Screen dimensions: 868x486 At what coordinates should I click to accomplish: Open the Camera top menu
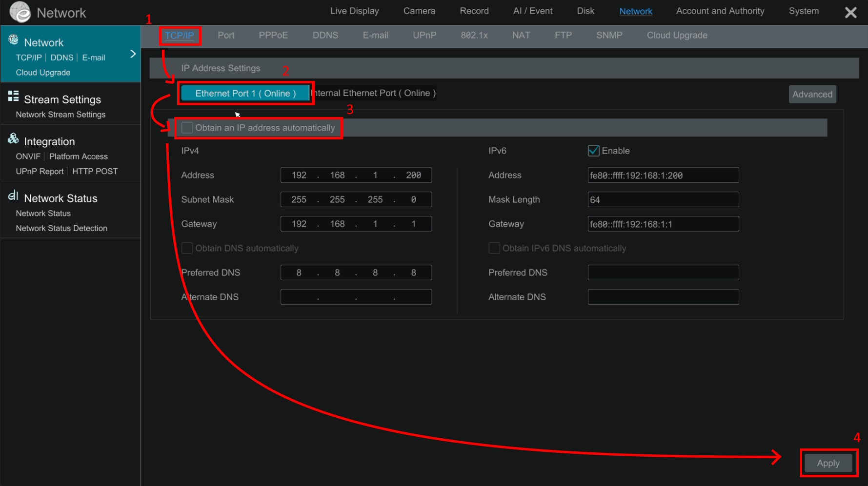click(419, 11)
